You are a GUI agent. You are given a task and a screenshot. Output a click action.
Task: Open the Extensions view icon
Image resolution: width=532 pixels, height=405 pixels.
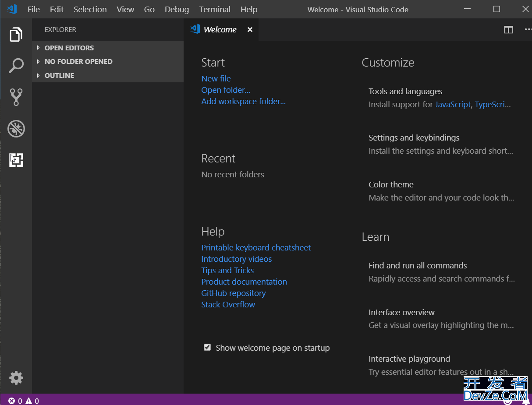tap(16, 160)
